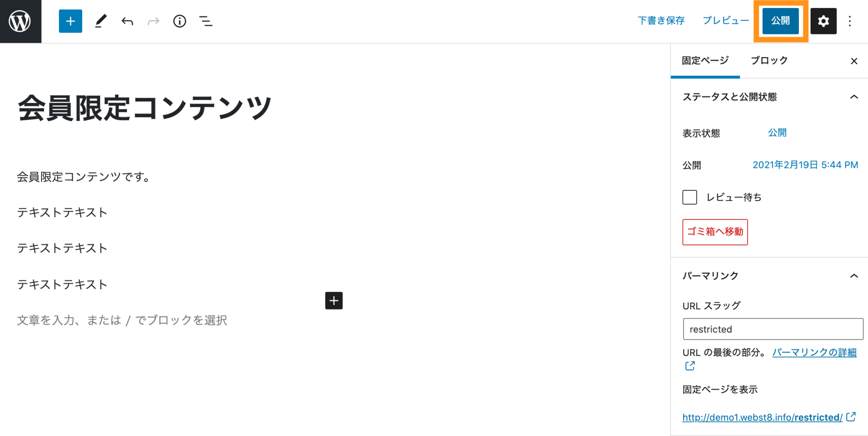Viewport: 868px width, 436px height.
Task: Open the settings gear panel
Action: 823,21
